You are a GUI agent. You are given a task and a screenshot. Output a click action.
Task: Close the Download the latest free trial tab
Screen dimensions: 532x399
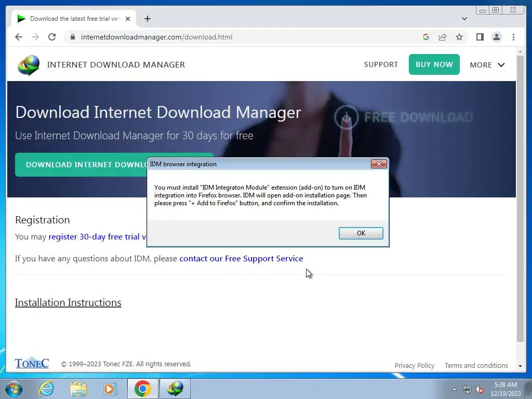[x=128, y=19]
